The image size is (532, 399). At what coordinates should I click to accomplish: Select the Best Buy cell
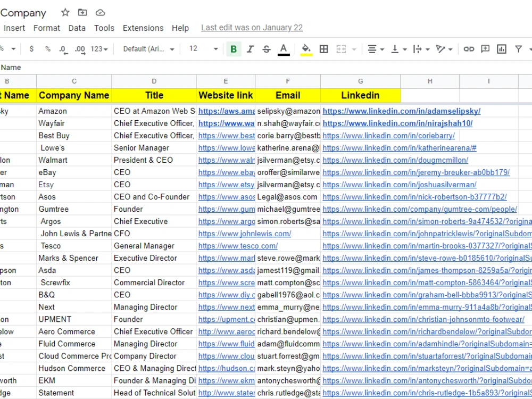tap(74, 135)
